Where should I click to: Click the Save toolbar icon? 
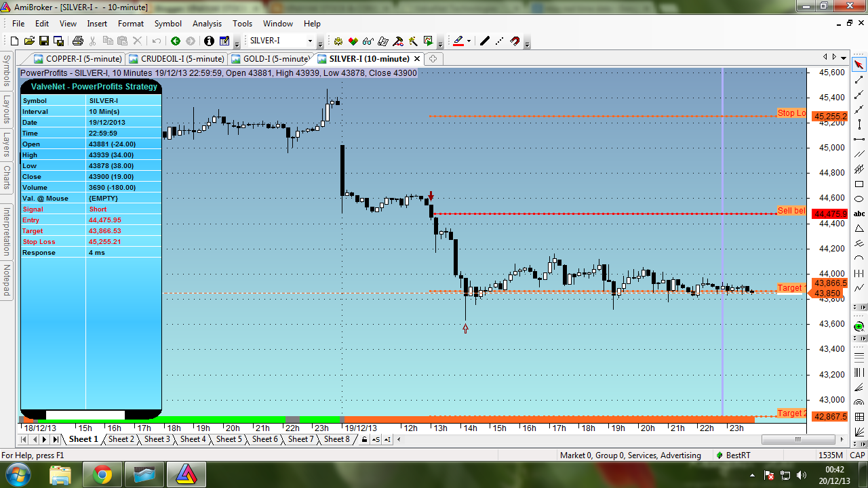point(44,41)
